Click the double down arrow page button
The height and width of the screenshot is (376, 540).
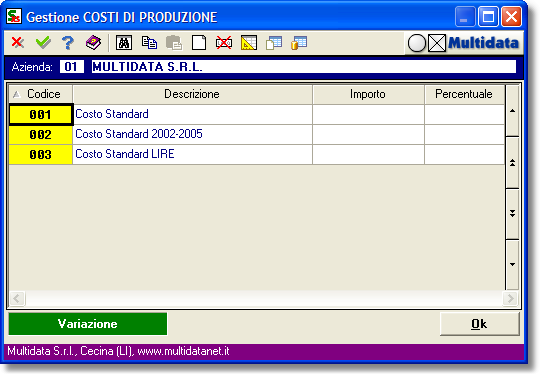coord(512,213)
